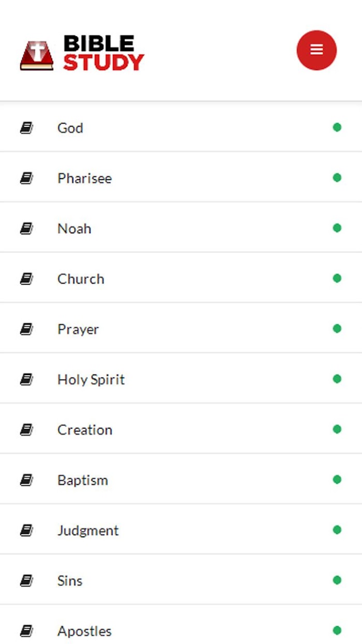Select the book icon next to Baptism
362x644 pixels.
(26, 480)
